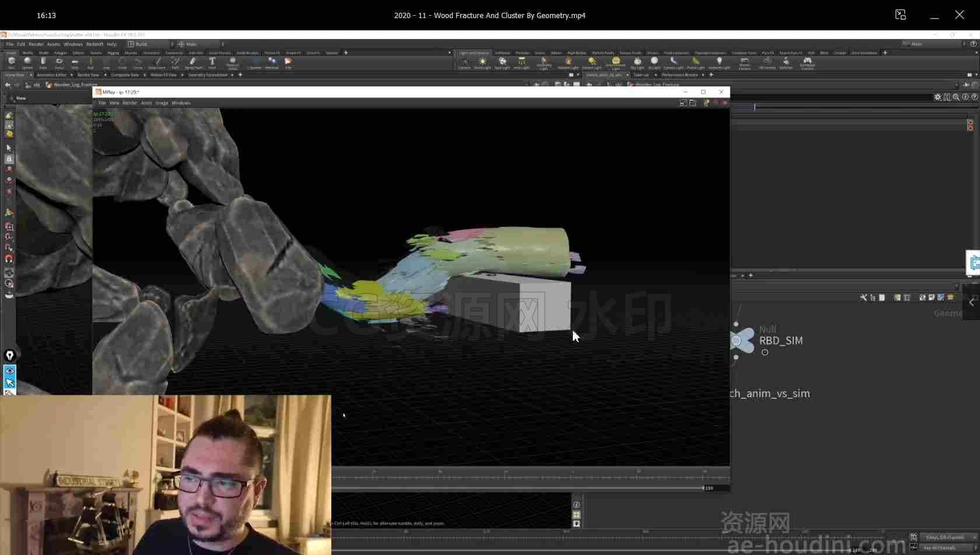Open the Lights and Cameras shelf tab
Screen dimensions: 980x555
pos(474,53)
